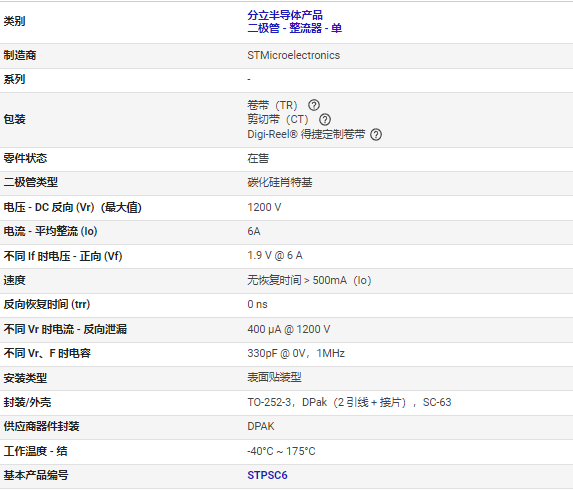Click the 6A average rectified current value
This screenshot has height=490, width=573.
point(254,231)
